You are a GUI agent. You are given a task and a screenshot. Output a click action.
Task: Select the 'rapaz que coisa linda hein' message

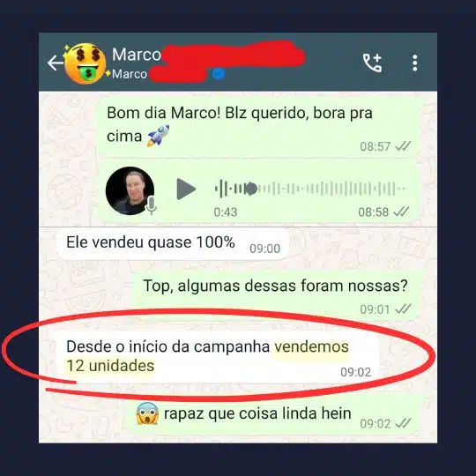[276, 413]
